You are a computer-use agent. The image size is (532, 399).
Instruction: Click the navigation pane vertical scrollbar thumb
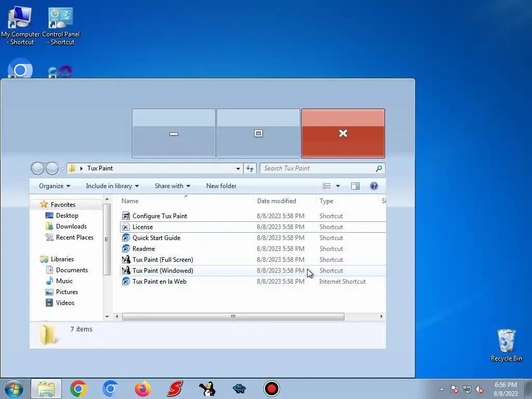(x=107, y=239)
